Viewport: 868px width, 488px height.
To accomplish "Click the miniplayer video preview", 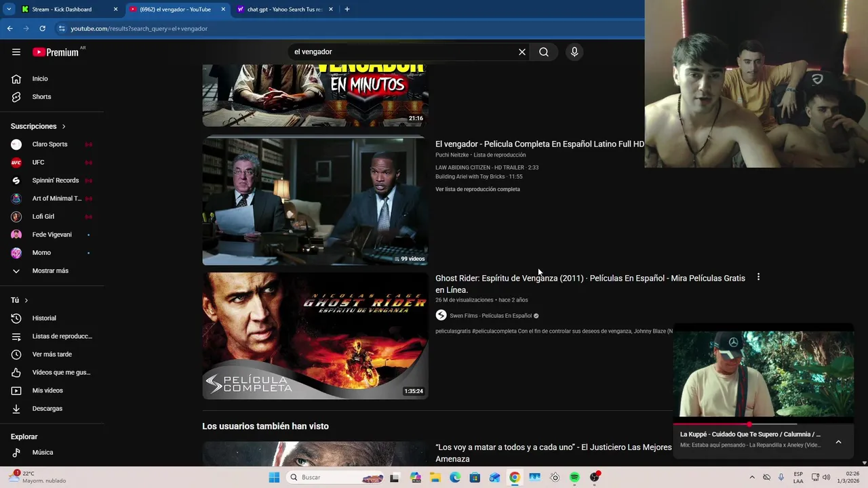I will click(764, 374).
